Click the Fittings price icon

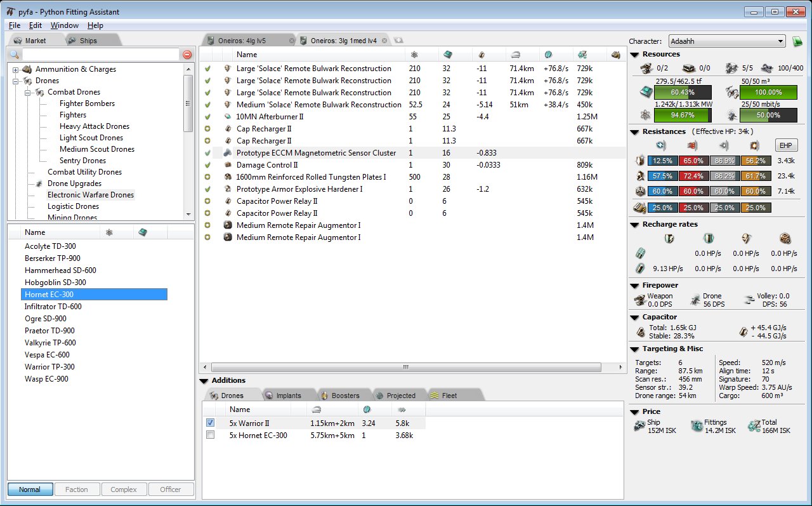click(x=697, y=426)
